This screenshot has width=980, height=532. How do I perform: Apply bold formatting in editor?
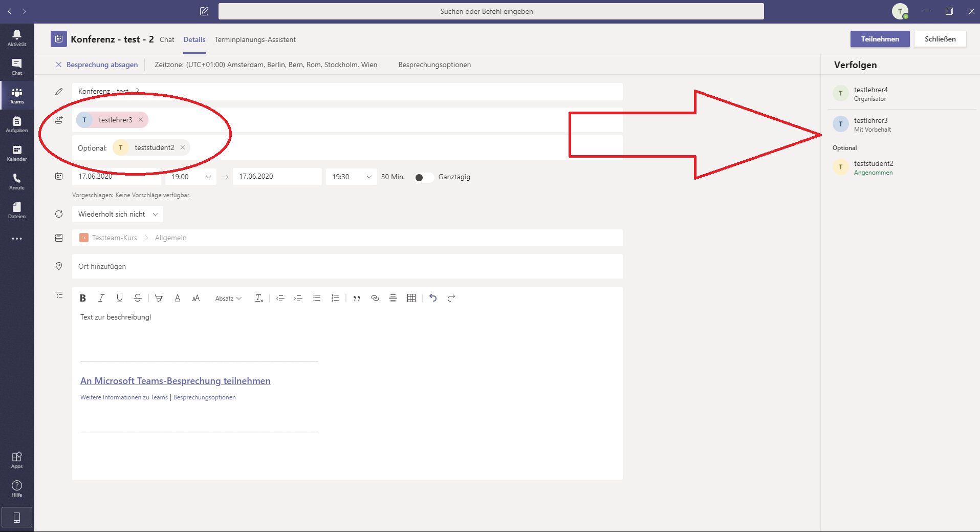[x=83, y=298]
